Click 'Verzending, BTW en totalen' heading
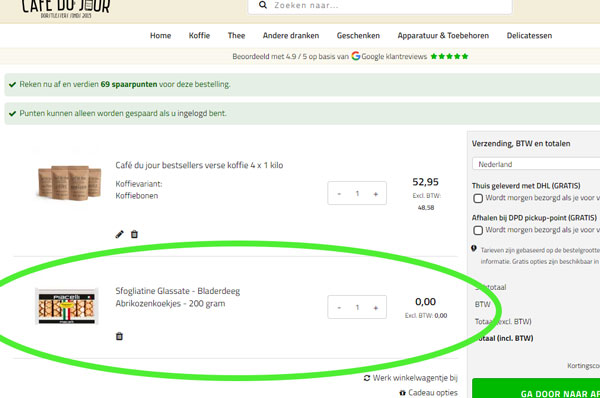Viewport: 600px width, 398px height. point(521,144)
